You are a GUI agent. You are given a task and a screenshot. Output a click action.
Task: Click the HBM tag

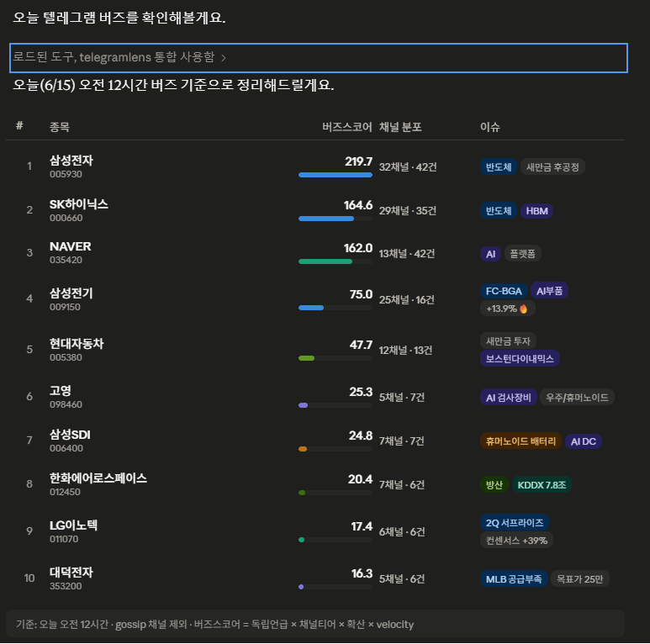pos(536,211)
